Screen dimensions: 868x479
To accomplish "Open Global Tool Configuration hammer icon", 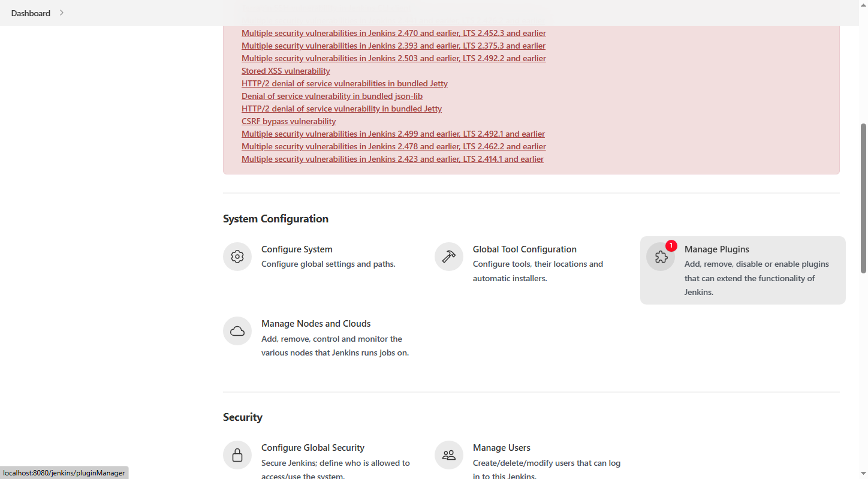I will [x=449, y=257].
